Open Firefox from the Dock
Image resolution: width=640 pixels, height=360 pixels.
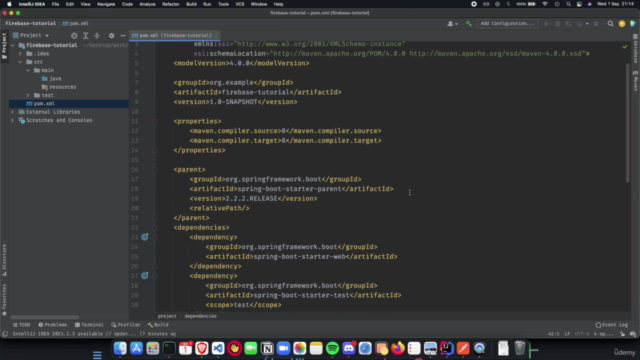click(398, 348)
